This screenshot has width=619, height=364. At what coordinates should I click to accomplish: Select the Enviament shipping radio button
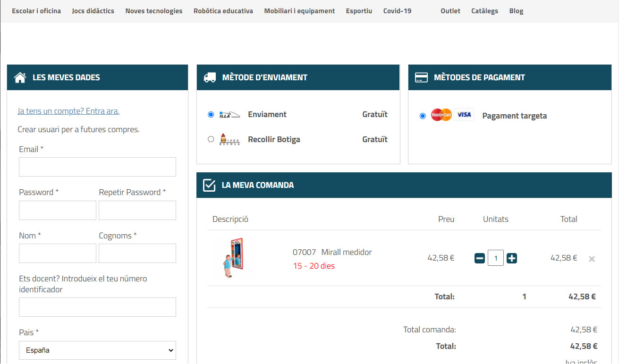pos(211,115)
